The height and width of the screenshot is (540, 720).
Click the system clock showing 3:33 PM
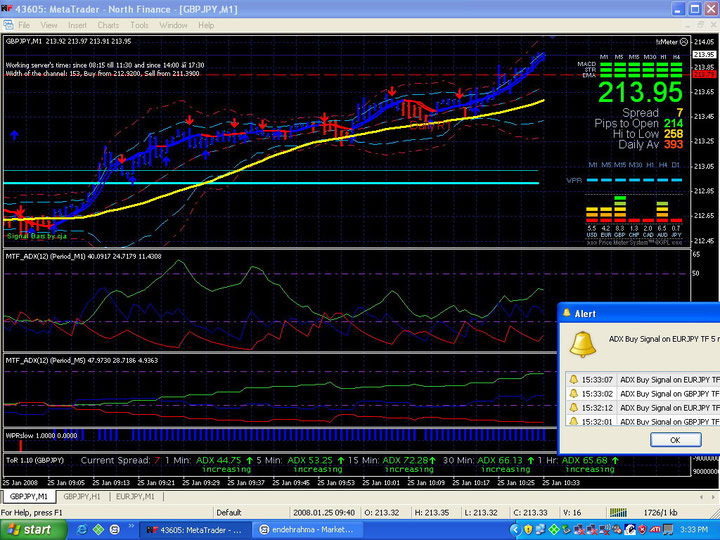[694, 530]
